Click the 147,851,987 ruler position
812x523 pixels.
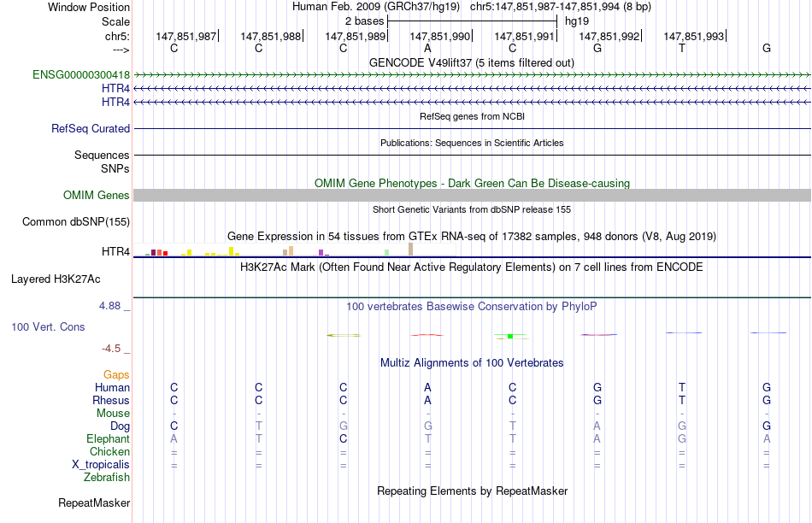[x=186, y=36]
